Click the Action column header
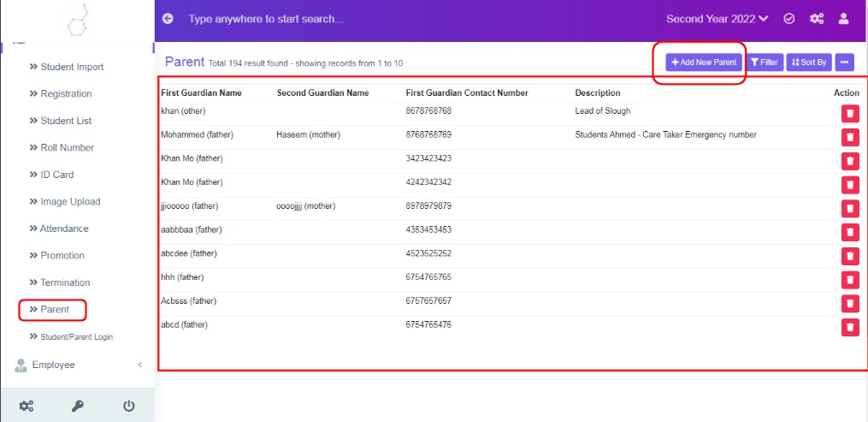This screenshot has width=868, height=422. pos(847,93)
